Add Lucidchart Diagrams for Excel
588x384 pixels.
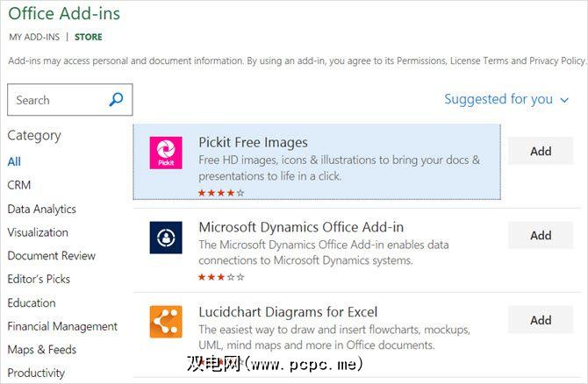tap(541, 320)
